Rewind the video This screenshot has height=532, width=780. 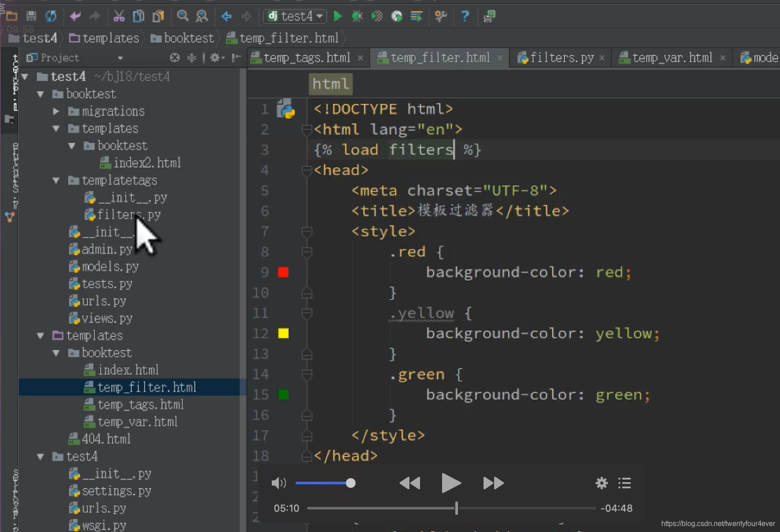tap(409, 483)
